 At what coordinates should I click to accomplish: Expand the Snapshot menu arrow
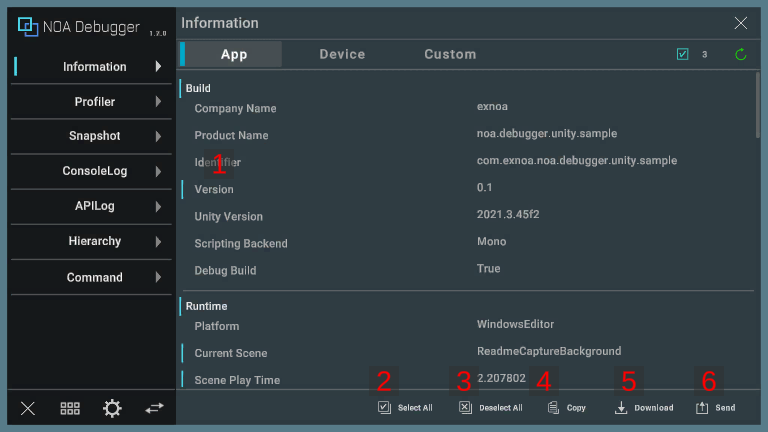click(x=158, y=137)
